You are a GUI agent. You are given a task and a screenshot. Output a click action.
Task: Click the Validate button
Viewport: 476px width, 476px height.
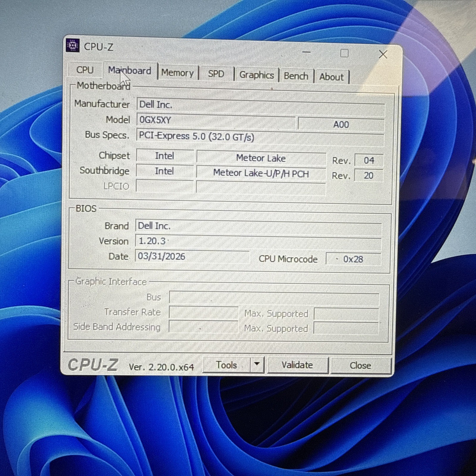[297, 365]
